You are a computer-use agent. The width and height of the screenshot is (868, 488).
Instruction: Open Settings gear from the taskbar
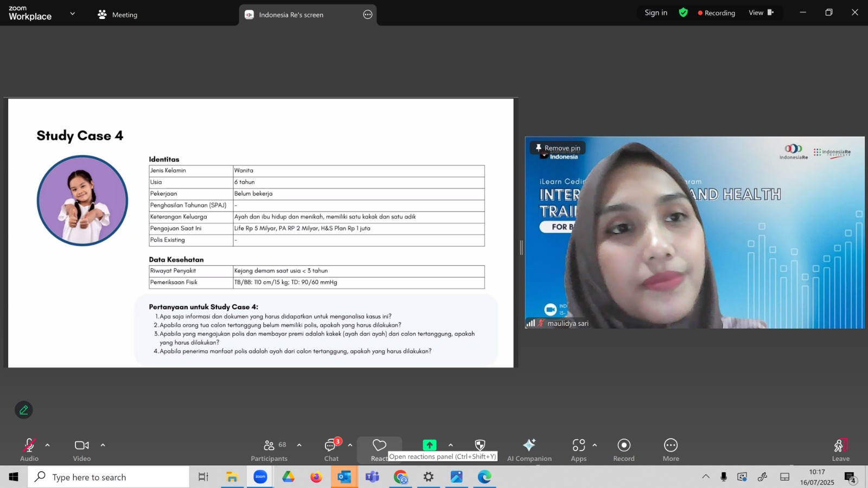click(429, 477)
